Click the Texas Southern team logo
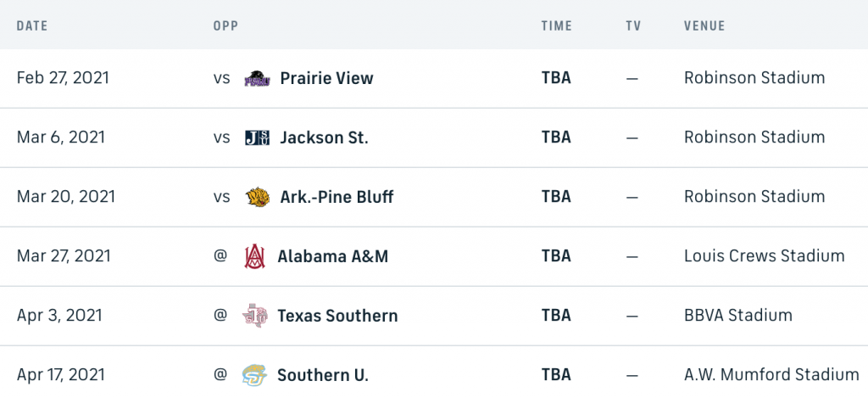The image size is (868, 398). [x=254, y=316]
